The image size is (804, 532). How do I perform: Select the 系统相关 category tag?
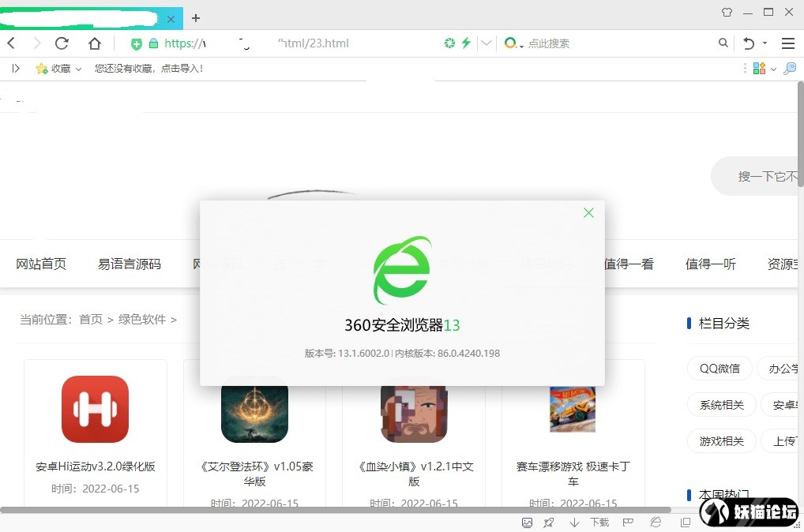tap(721, 405)
